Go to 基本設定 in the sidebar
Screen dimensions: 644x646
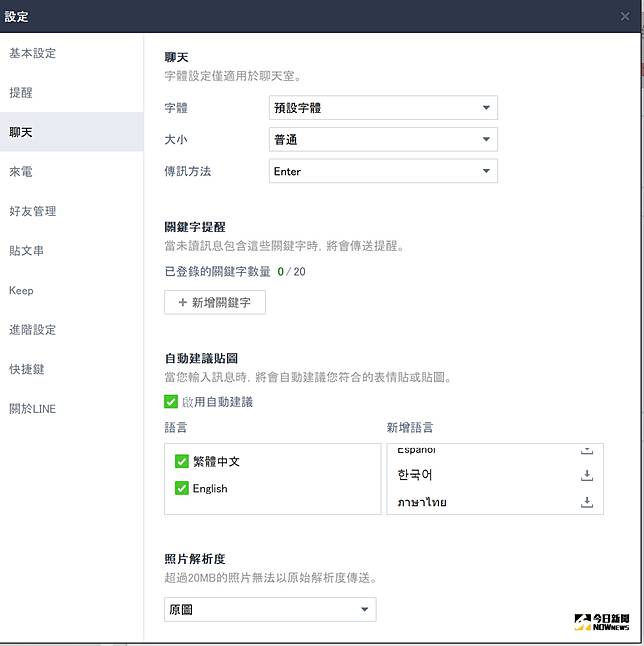[x=72, y=53]
